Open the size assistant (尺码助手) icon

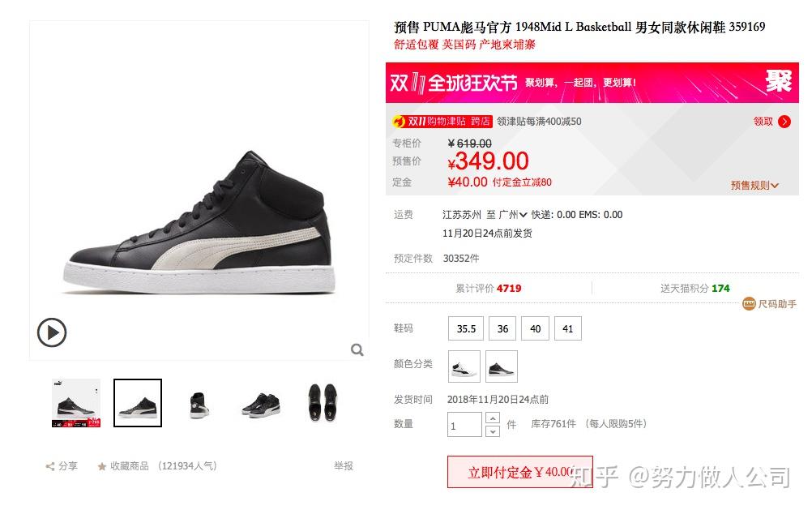(x=749, y=304)
